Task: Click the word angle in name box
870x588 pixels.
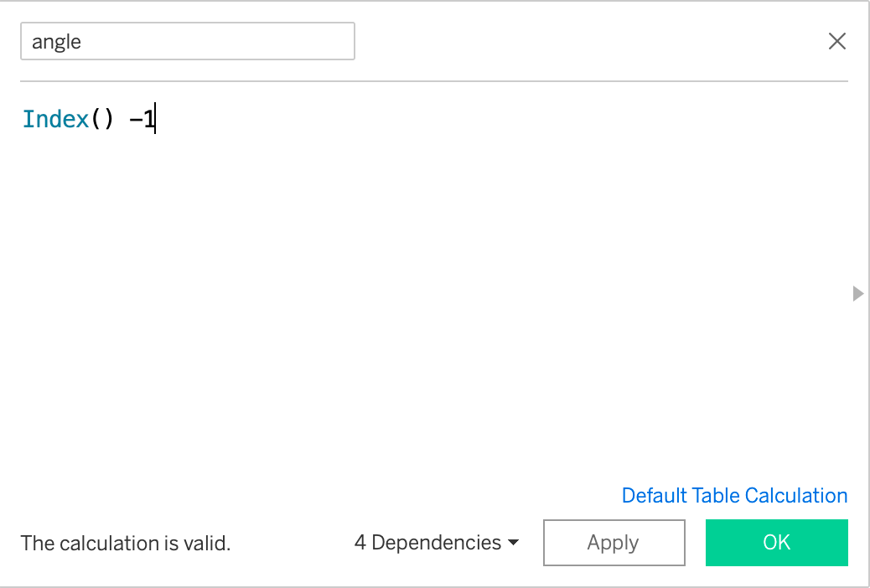Action: tap(56, 42)
